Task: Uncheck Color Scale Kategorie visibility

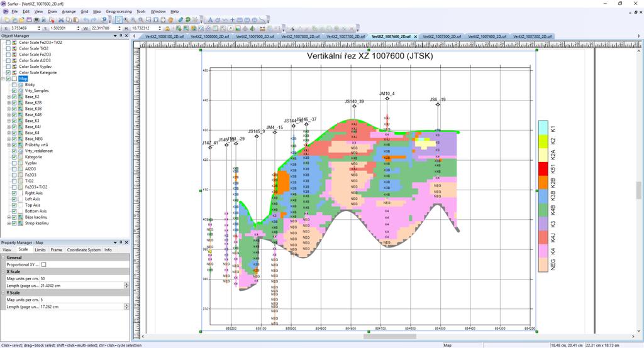Action: click(8, 73)
